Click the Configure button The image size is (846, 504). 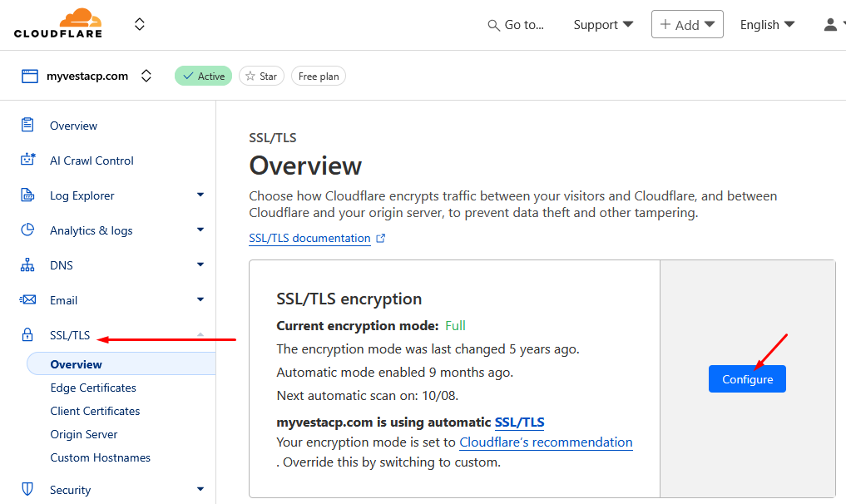click(x=747, y=378)
